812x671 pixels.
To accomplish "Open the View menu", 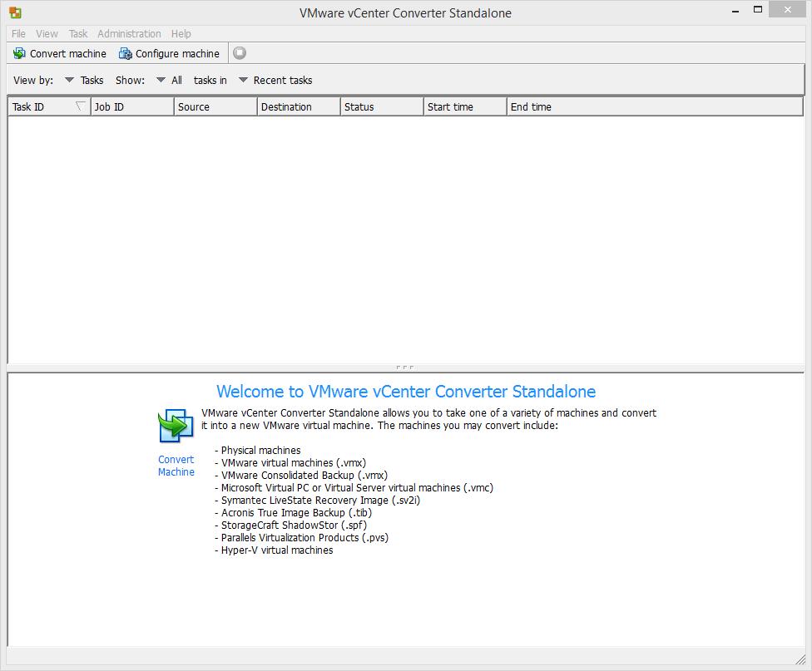I will 47,33.
